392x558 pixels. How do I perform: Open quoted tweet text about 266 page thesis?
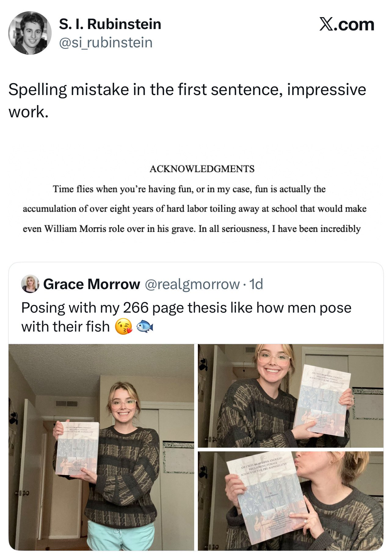[x=186, y=317]
